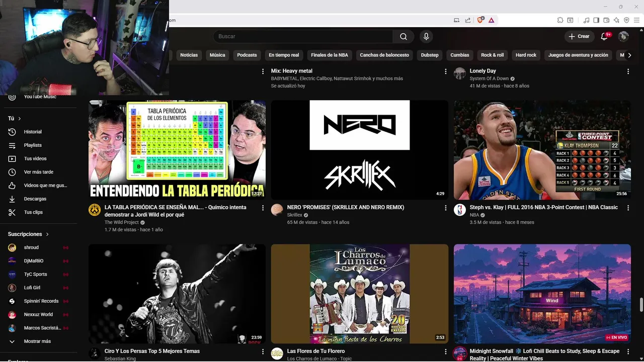Open options menu for Tabla Periódica video

click(263, 208)
